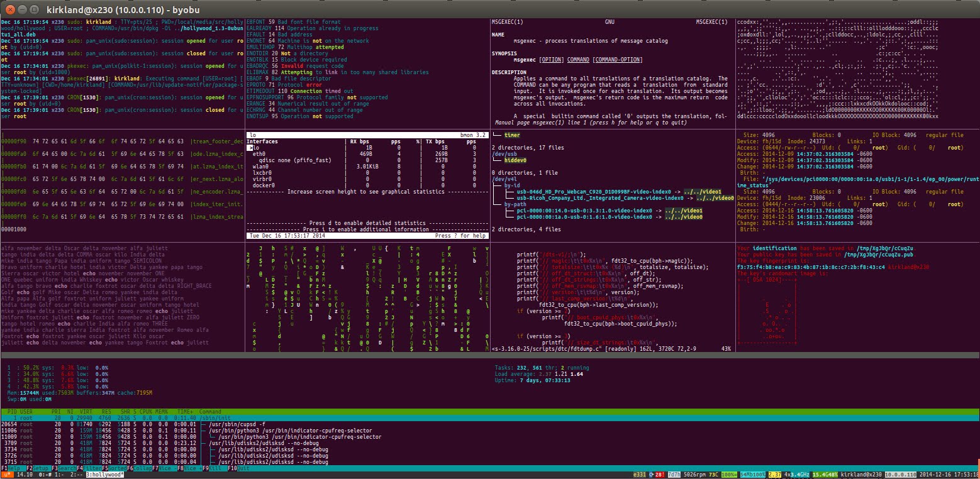The height and width of the screenshot is (479, 980).
Task: Open F4 Filter in htop
Action: point(89,468)
